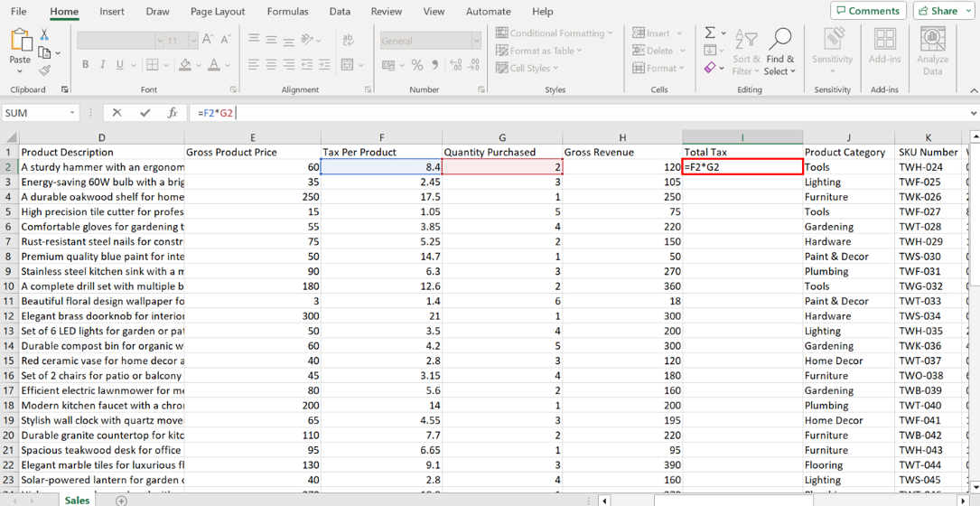Click the Comments button
The width and height of the screenshot is (980, 506).
868,11
